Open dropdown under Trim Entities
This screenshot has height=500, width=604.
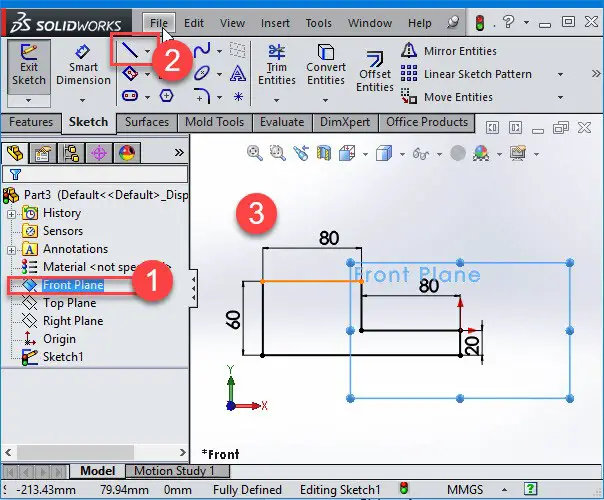[x=277, y=101]
